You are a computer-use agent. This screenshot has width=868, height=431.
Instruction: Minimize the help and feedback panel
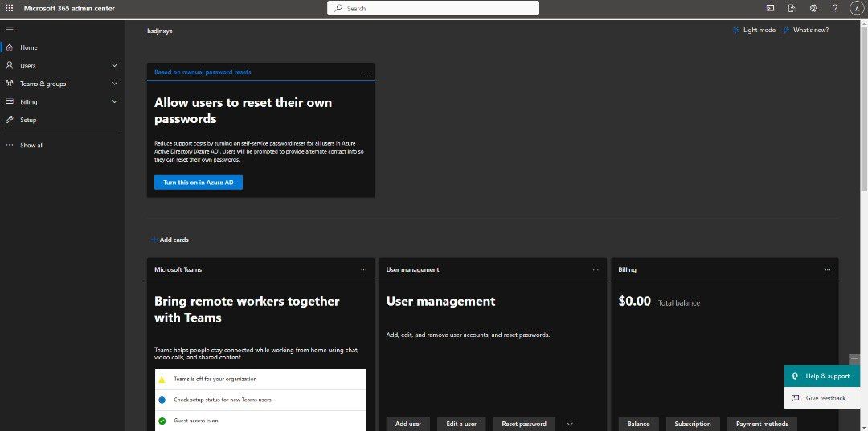(x=854, y=359)
